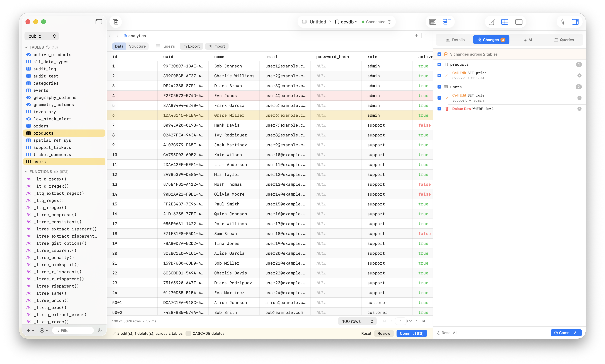Open the SQL editor view

491,22
